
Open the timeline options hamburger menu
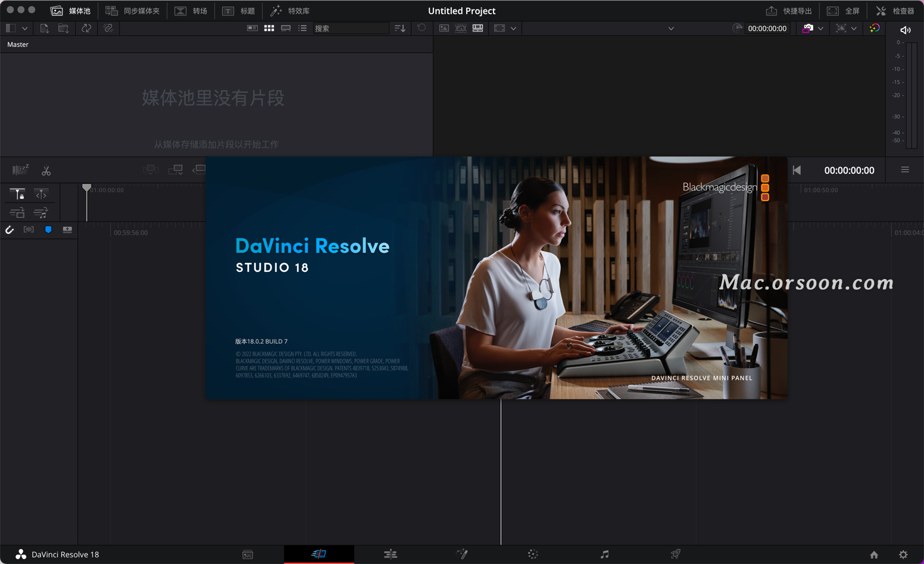(905, 170)
